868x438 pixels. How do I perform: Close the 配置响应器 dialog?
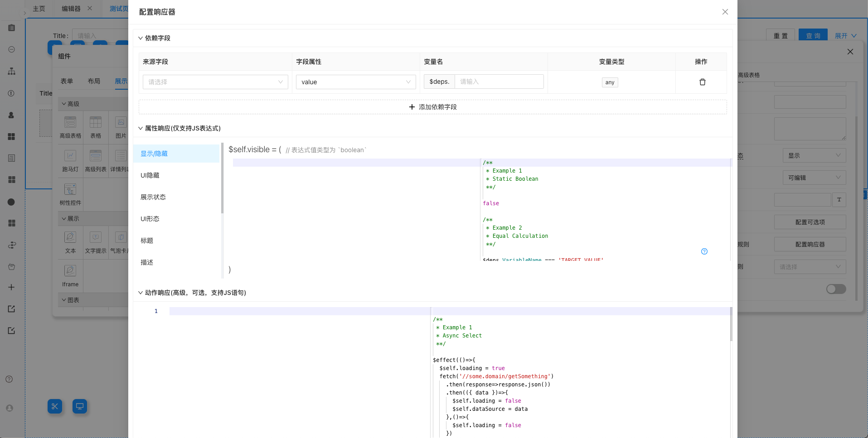point(725,12)
